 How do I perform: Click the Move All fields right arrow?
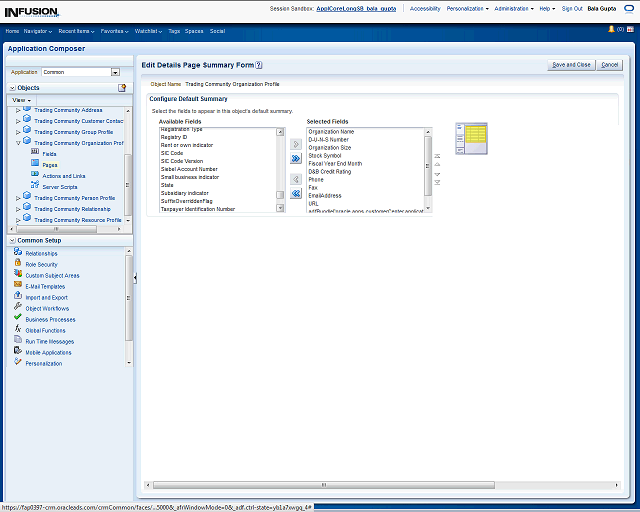pyautogui.click(x=296, y=158)
